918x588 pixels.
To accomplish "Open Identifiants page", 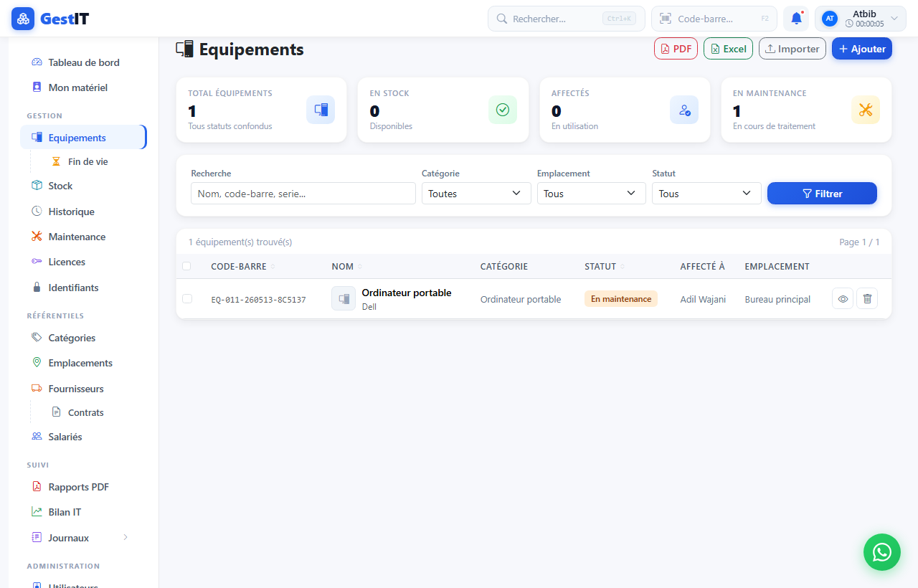I will [x=83, y=288].
